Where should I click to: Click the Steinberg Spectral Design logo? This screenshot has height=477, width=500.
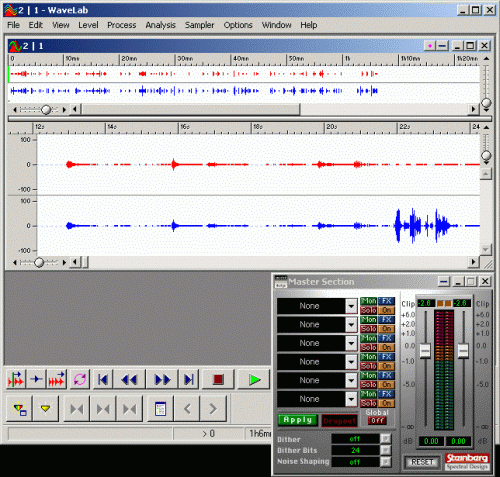point(467,462)
